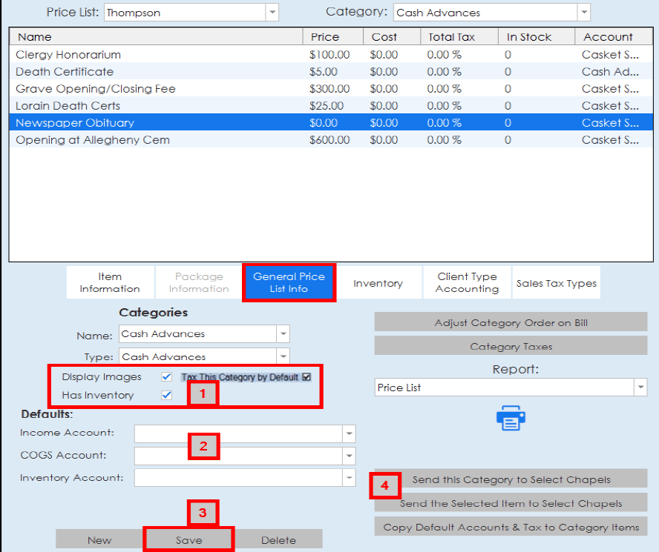
Task: Click Send this Category to Select Chapels
Action: click(x=510, y=479)
